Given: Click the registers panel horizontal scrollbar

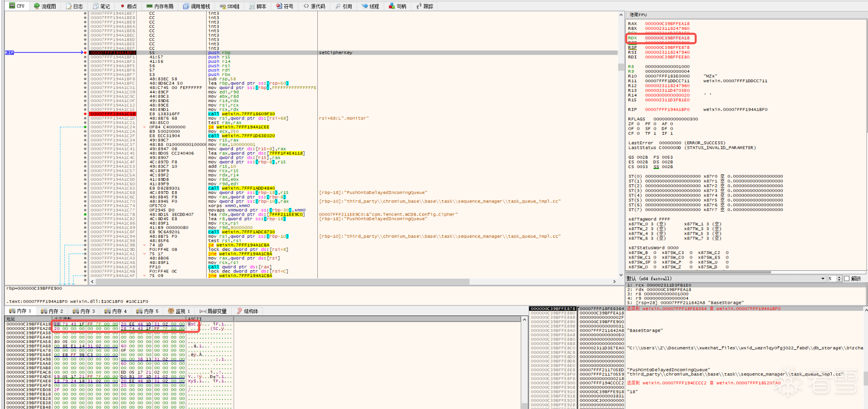Looking at the screenshot, I should click(698, 272).
